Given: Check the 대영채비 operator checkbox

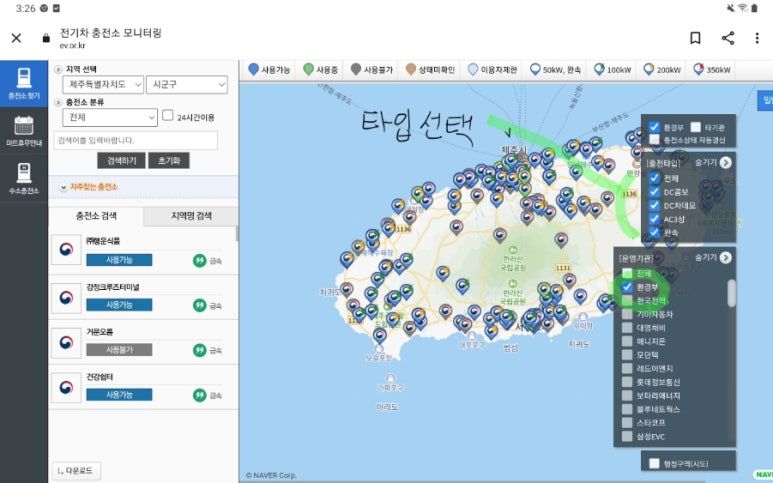Looking at the screenshot, I should (627, 328).
